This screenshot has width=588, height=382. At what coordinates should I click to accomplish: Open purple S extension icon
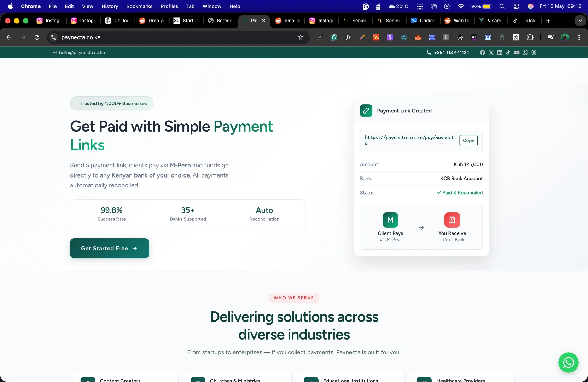[390, 37]
